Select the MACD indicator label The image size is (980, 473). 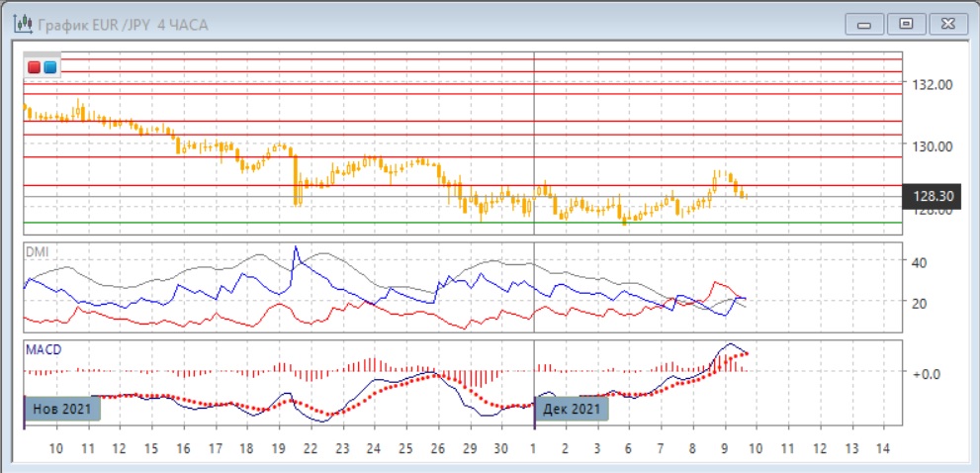coord(42,349)
